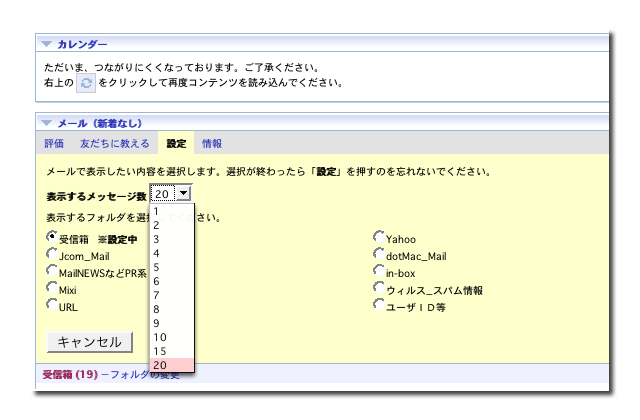Select the 受信箱 radio button
This screenshot has width=640, height=420.
52,237
